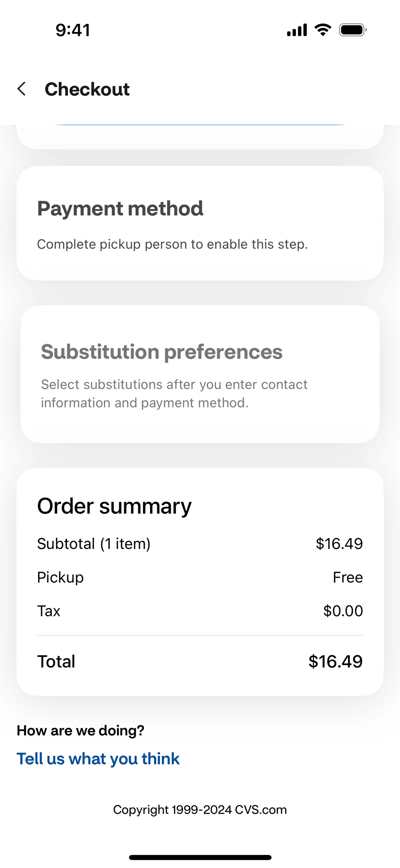Image resolution: width=400 pixels, height=868 pixels.
Task: Tap the cellular signal strength icon
Action: [297, 30]
